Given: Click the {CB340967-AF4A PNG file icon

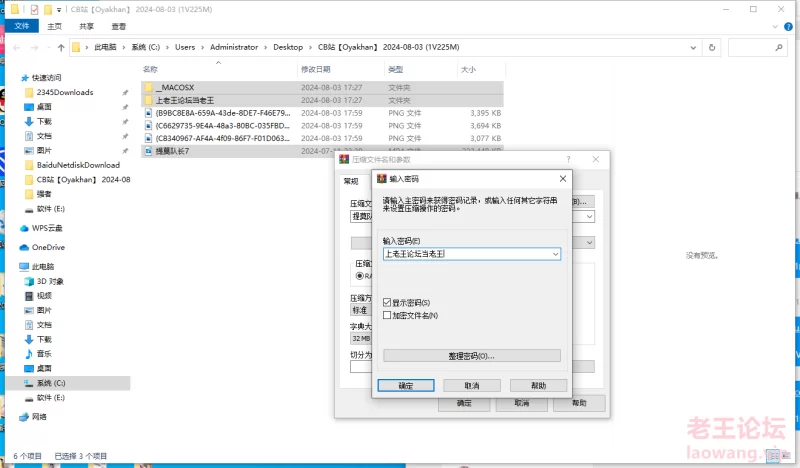Looking at the screenshot, I should 148,138.
